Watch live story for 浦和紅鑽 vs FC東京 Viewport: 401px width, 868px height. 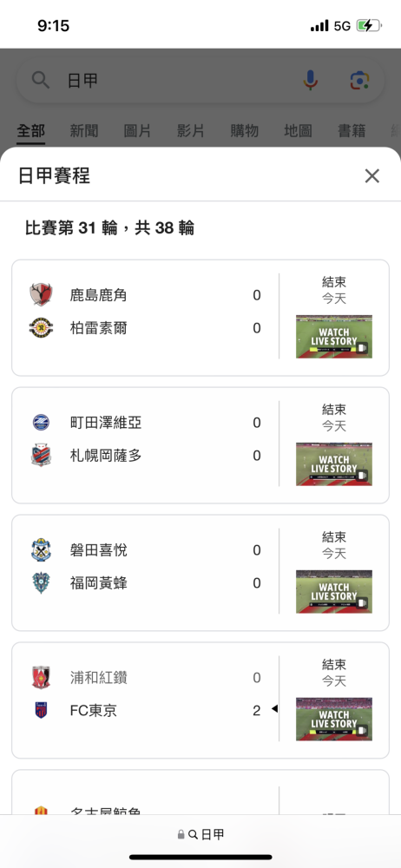click(334, 719)
